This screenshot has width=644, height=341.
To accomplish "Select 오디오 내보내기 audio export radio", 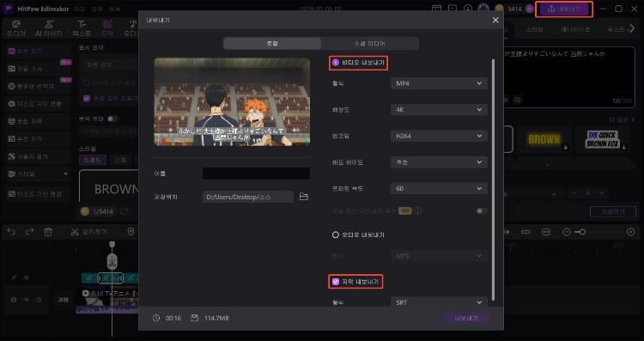I will (x=336, y=234).
